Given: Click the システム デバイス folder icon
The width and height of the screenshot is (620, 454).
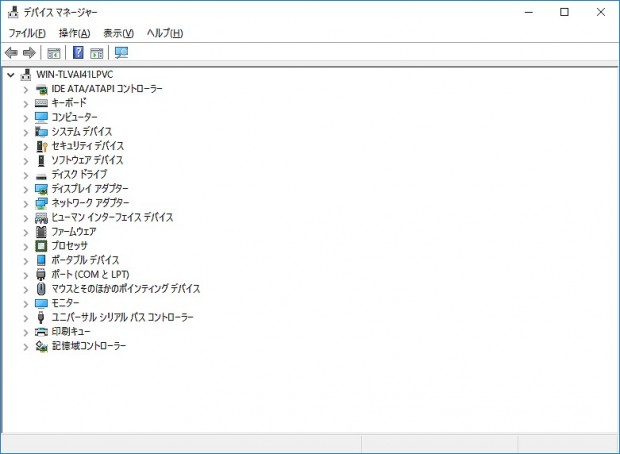Looking at the screenshot, I should tap(41, 132).
